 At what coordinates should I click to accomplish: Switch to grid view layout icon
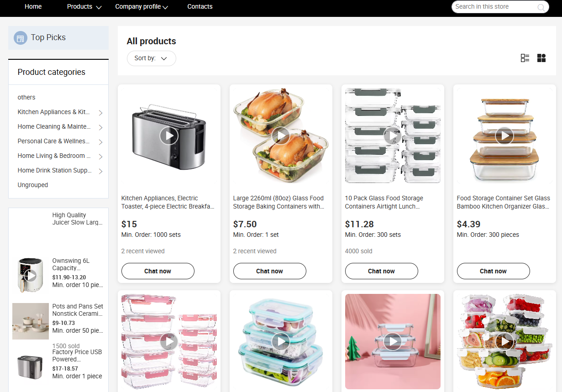tap(541, 58)
